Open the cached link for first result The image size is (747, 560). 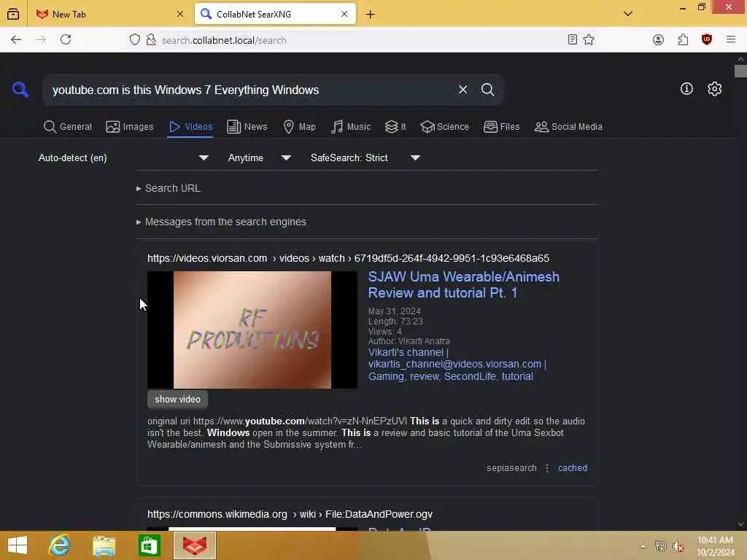click(x=572, y=468)
